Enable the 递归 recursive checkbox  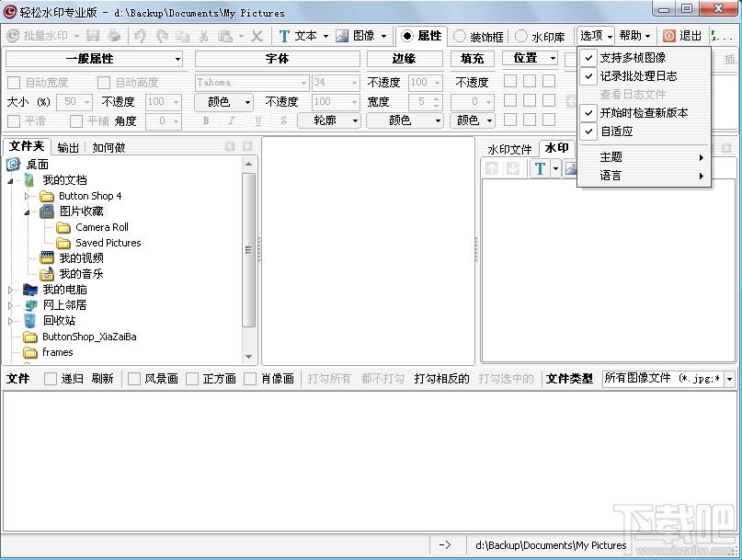pos(51,379)
